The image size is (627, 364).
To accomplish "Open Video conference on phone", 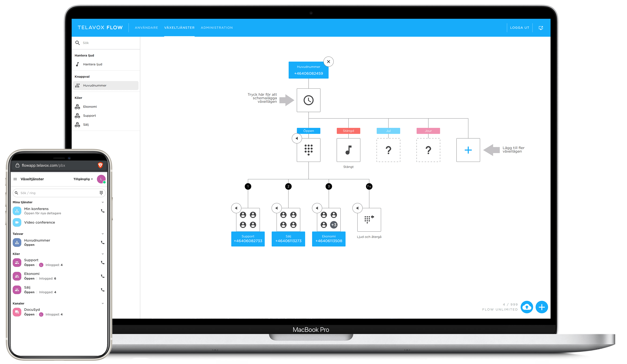I will 59,222.
